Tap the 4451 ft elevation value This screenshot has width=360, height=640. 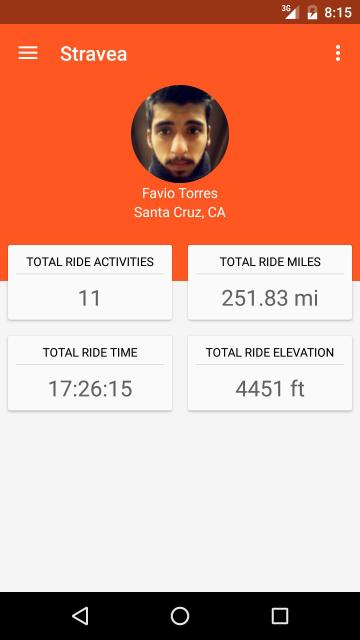pos(270,389)
